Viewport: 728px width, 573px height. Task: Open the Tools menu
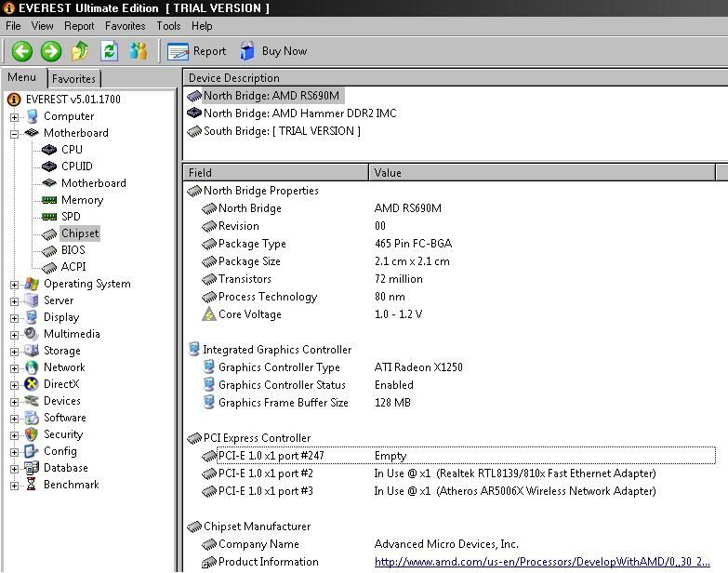(x=168, y=26)
